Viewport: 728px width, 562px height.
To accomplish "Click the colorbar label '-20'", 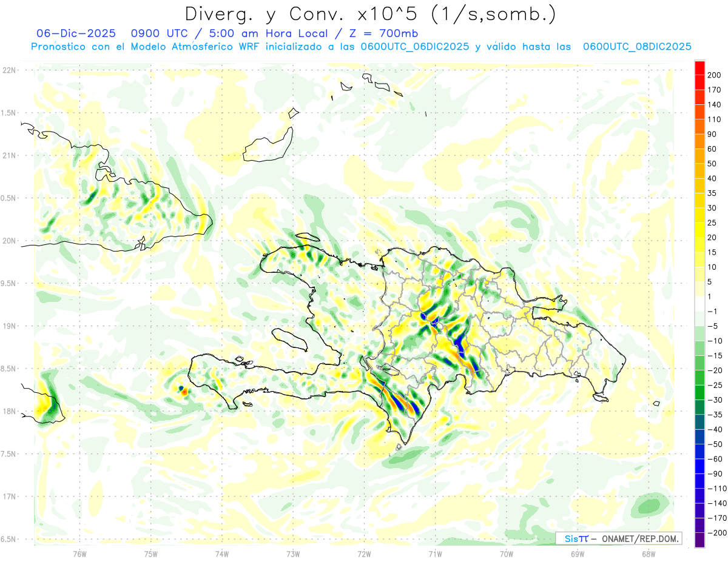I will 716,370.
